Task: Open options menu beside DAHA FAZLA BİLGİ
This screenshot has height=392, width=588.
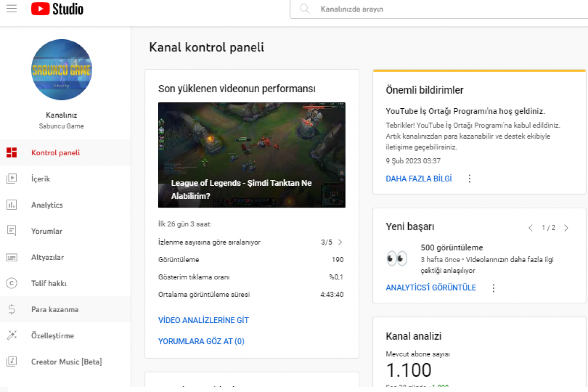Action: point(469,178)
